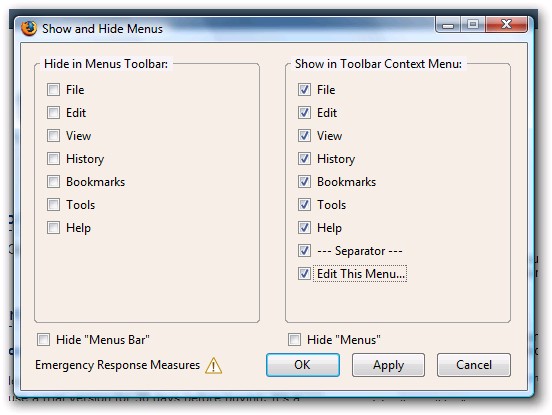552x415 pixels.
Task: Uncheck History in Toolbar Context Menu list
Action: pyautogui.click(x=304, y=159)
